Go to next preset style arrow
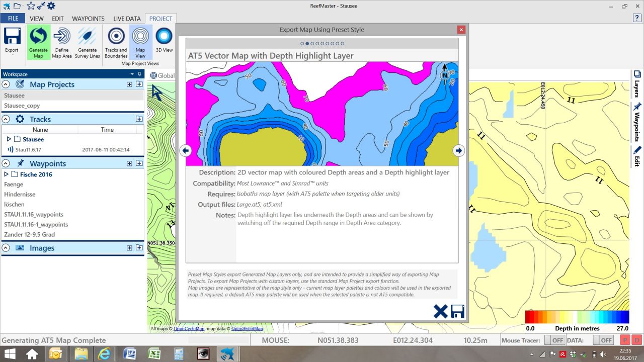Viewport: 644px width, 362px height. click(x=458, y=150)
